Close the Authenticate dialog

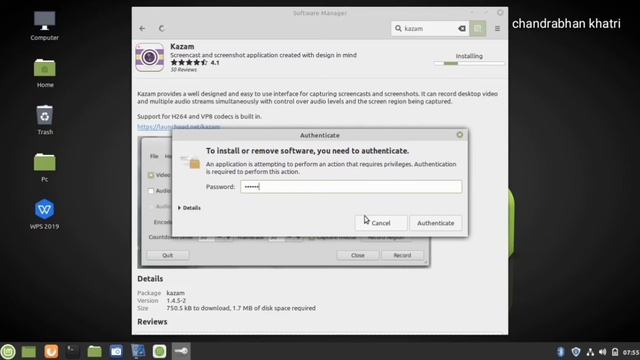tap(460, 135)
